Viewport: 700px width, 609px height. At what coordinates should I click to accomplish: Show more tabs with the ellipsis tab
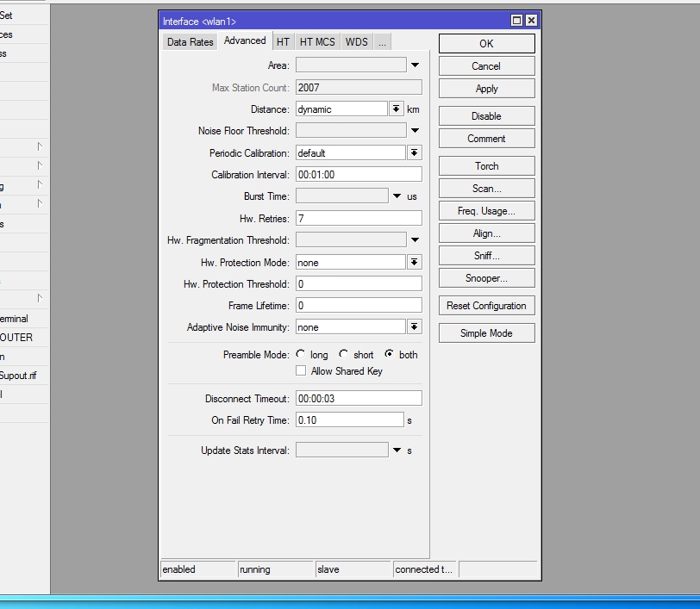[381, 42]
